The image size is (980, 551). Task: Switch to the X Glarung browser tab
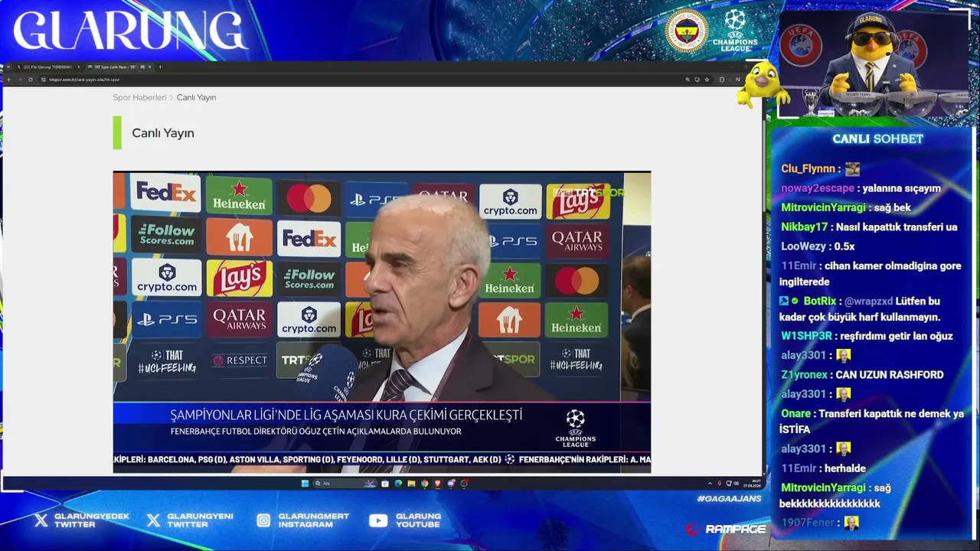47,67
